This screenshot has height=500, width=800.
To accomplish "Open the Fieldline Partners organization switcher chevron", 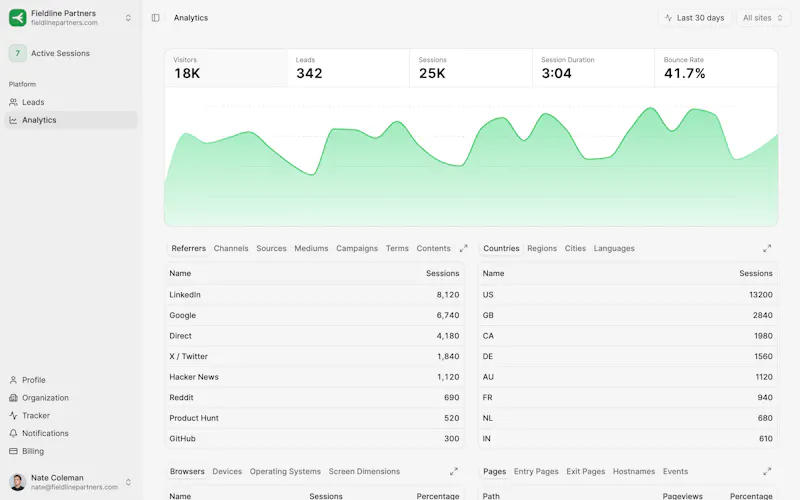I will click(128, 18).
